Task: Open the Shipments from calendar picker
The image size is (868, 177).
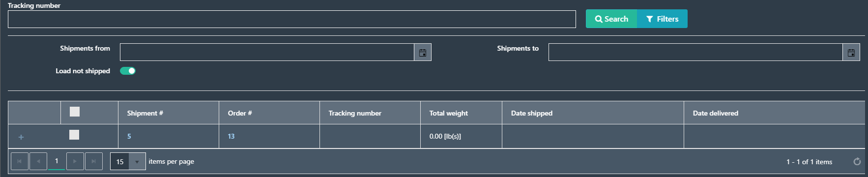Action: (x=423, y=52)
